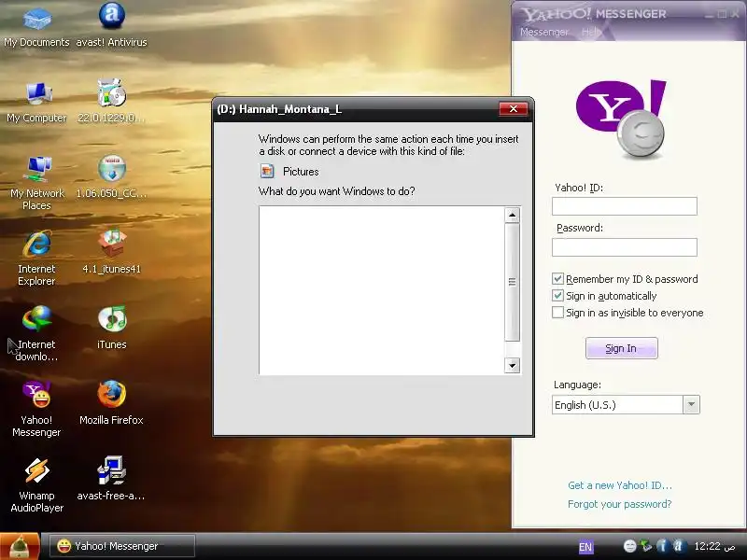Click the Yahoo! logo in Messenger
This screenshot has height=560, width=747.
pos(621,119)
